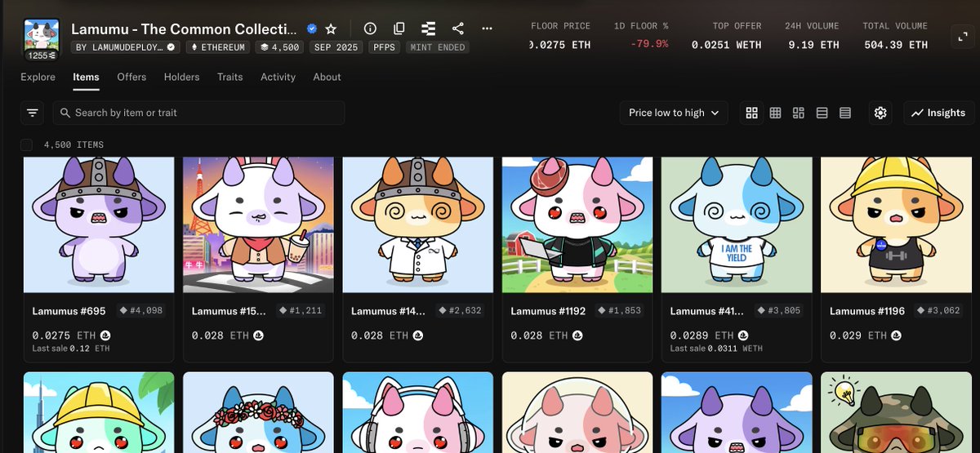
Task: Click rarity rank #4,098 on Lamumus #695
Action: click(x=140, y=311)
